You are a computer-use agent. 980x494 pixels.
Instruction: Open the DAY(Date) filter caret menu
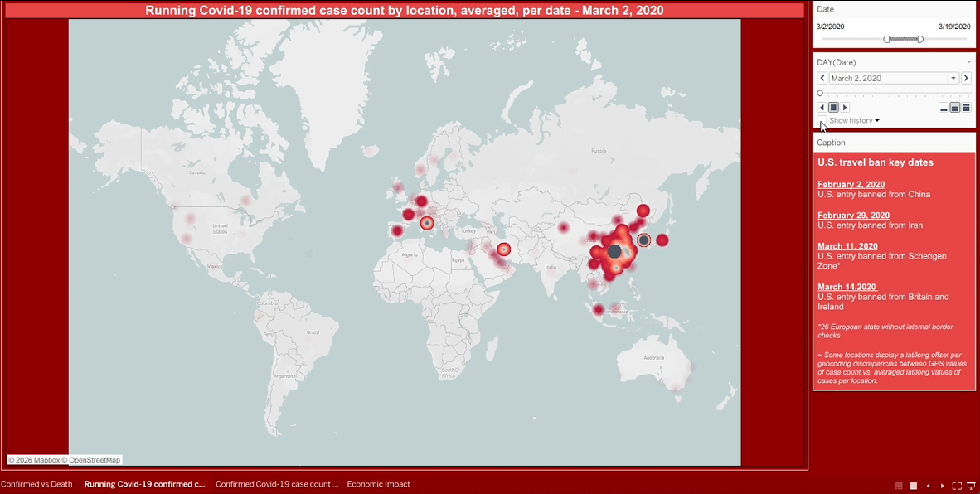coord(968,61)
